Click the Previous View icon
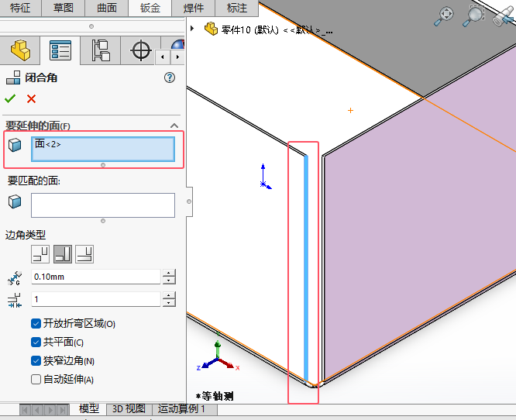 coord(504,16)
